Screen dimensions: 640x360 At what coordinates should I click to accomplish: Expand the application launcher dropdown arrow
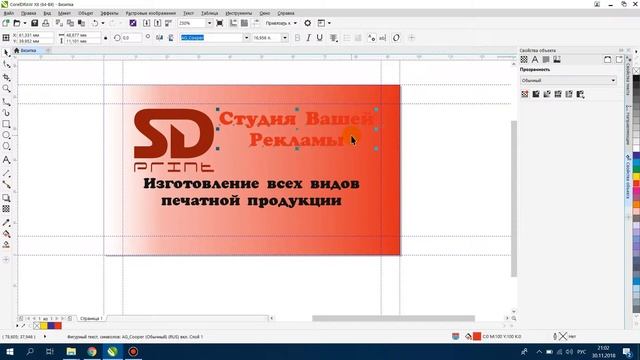click(329, 23)
